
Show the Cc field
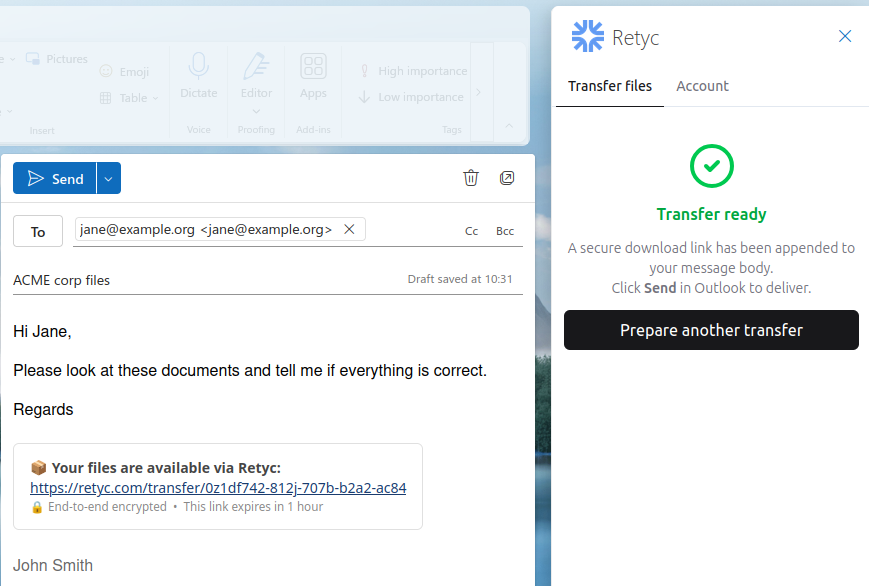pos(471,231)
